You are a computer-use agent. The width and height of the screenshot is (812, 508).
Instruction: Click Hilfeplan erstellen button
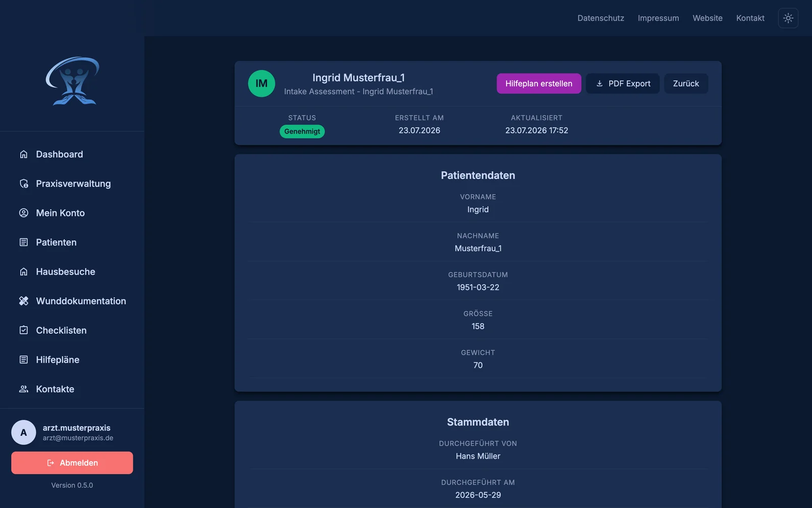click(x=539, y=83)
